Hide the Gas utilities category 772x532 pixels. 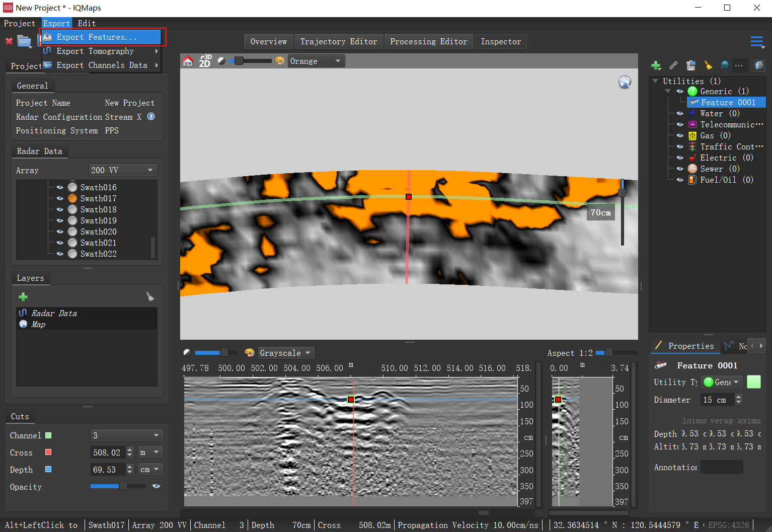click(x=680, y=135)
